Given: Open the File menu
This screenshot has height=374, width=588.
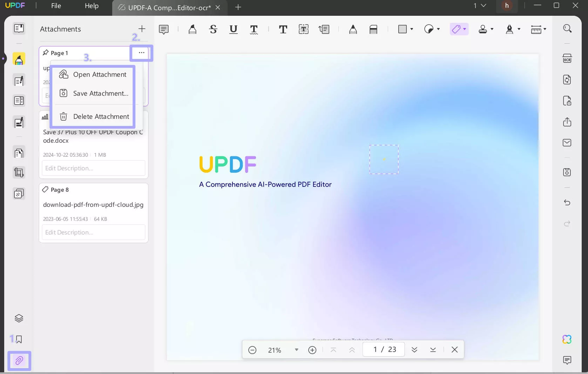Looking at the screenshot, I should click(x=56, y=6).
